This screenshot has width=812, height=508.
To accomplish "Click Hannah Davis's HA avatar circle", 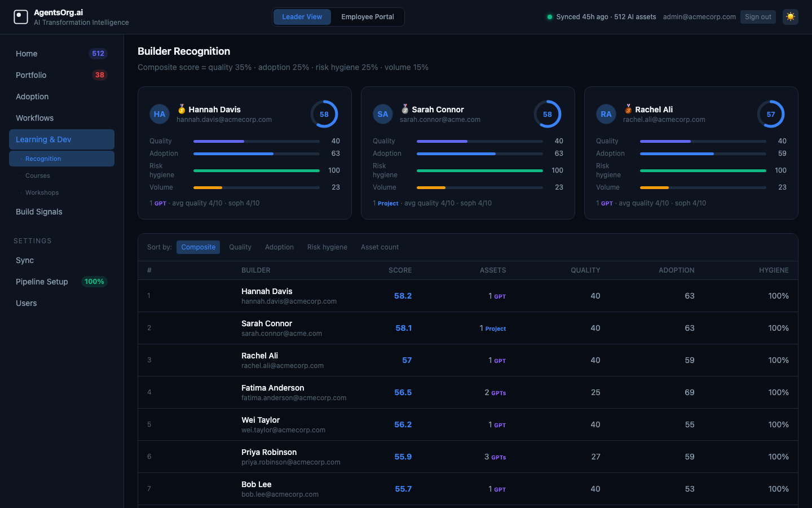I will [x=160, y=114].
